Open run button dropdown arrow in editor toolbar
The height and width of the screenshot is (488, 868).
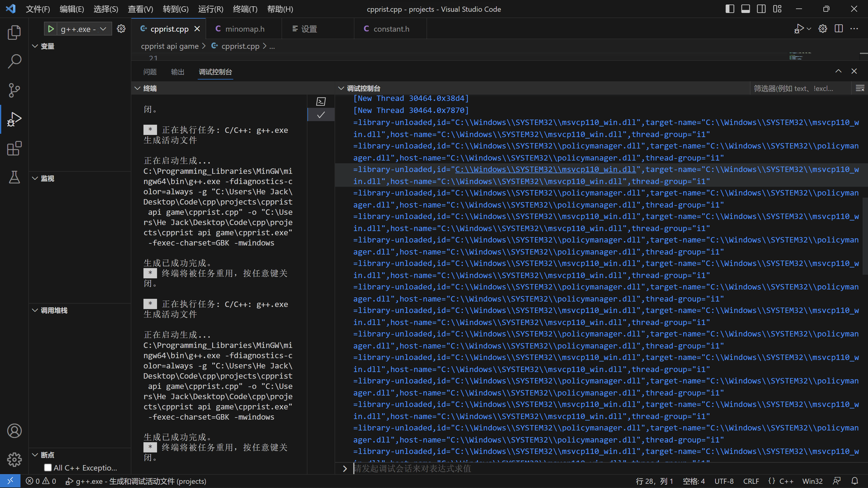click(x=809, y=29)
